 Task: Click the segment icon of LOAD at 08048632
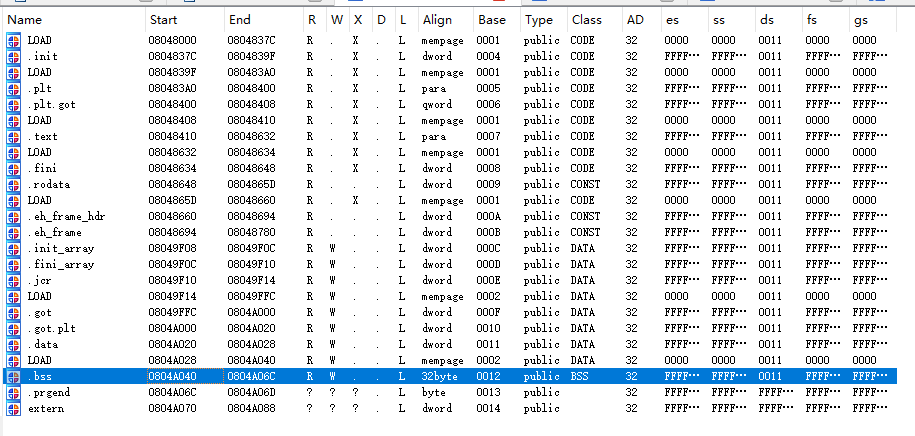13,152
